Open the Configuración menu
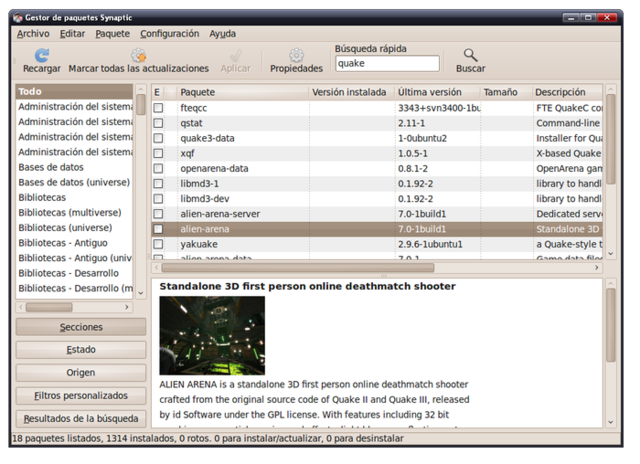The height and width of the screenshot is (464, 640). pyautogui.click(x=170, y=34)
